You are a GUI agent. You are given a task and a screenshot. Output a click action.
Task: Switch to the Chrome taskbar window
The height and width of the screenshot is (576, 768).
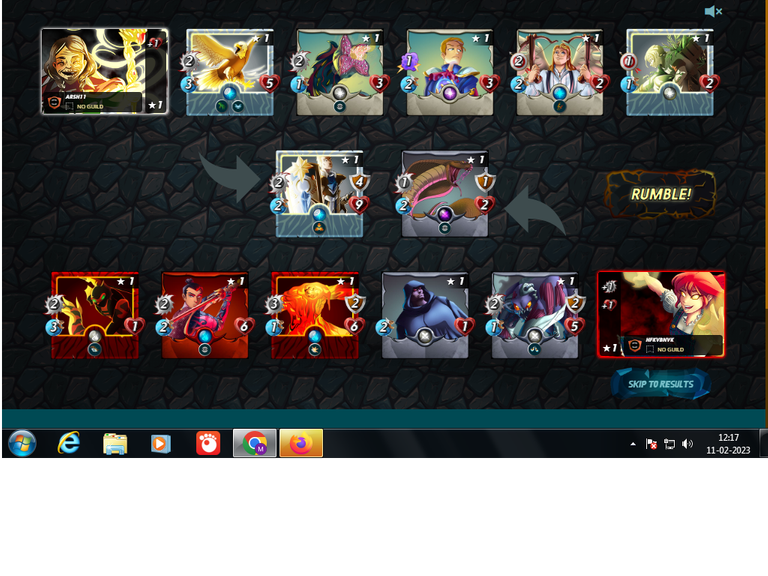[x=255, y=443]
